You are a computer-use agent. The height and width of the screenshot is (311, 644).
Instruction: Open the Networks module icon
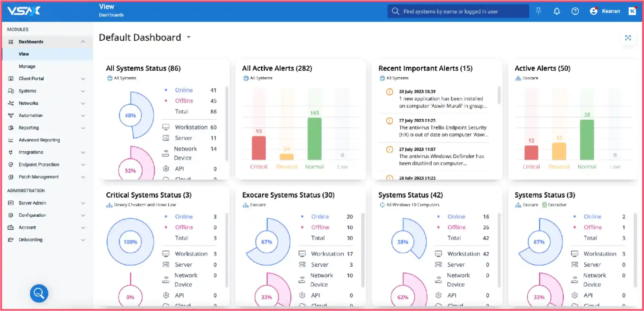11,103
